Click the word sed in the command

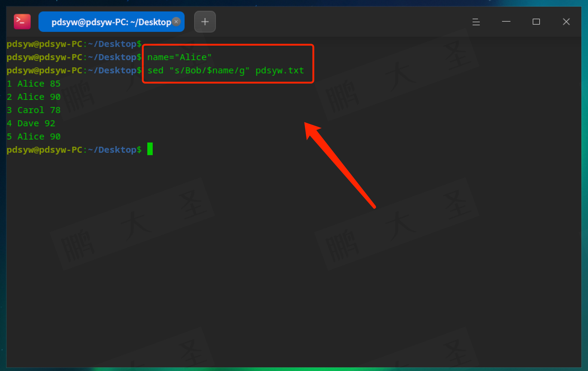pos(155,70)
